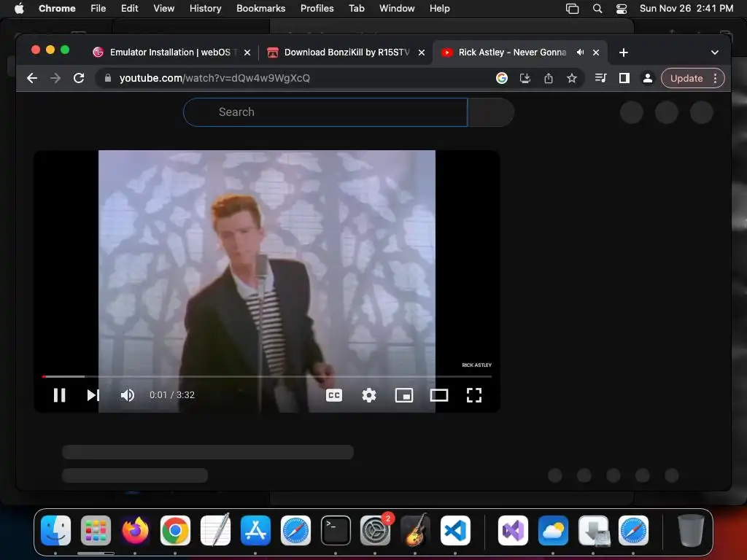Reload the YouTube page

[79, 78]
